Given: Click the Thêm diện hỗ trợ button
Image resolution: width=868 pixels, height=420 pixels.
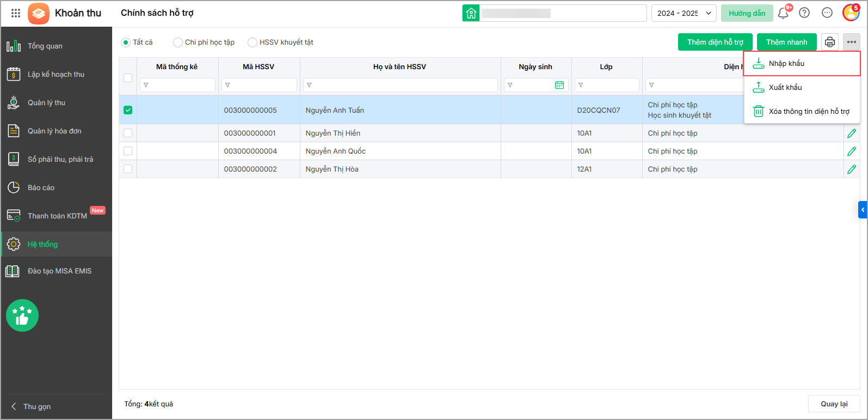Looking at the screenshot, I should [715, 42].
